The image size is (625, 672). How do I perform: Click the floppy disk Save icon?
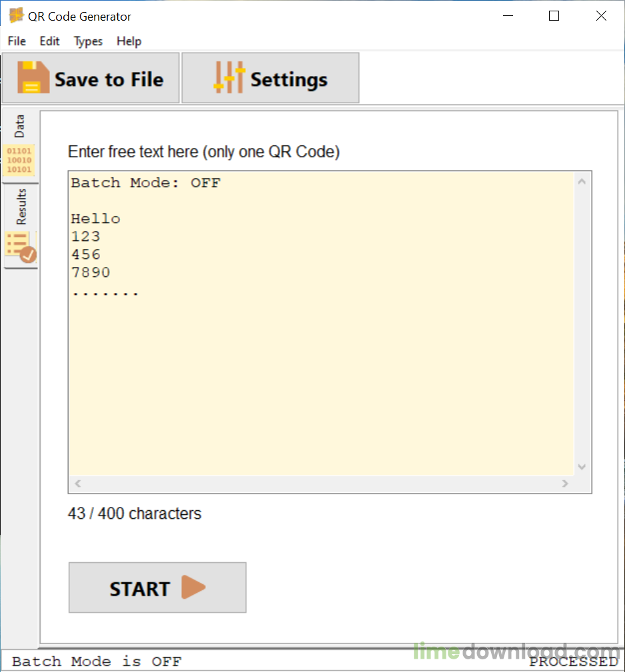(33, 78)
